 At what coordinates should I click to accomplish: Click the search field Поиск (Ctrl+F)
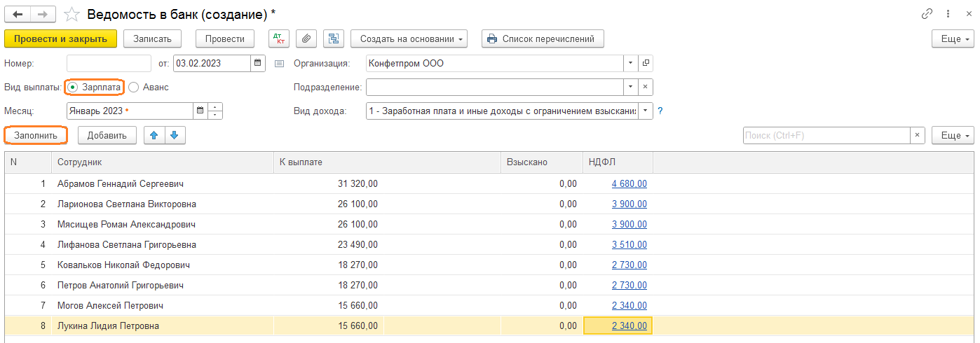point(826,135)
